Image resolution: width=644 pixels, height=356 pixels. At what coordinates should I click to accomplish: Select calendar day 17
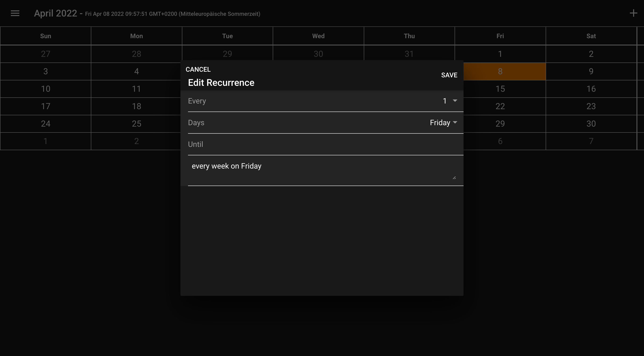[46, 106]
